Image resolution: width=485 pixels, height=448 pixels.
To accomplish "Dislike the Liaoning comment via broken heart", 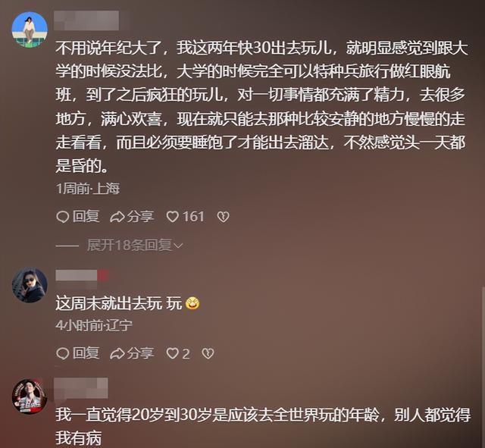I will pyautogui.click(x=208, y=353).
